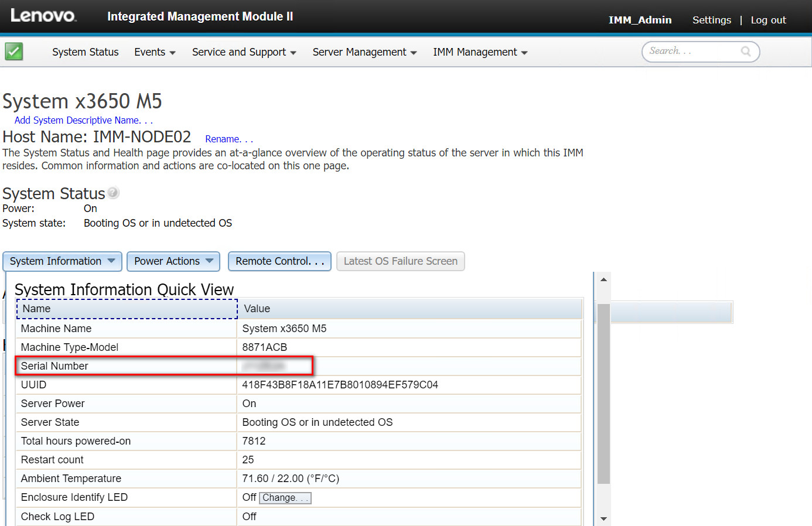
Task: Click the Rename host name link
Action: [229, 139]
